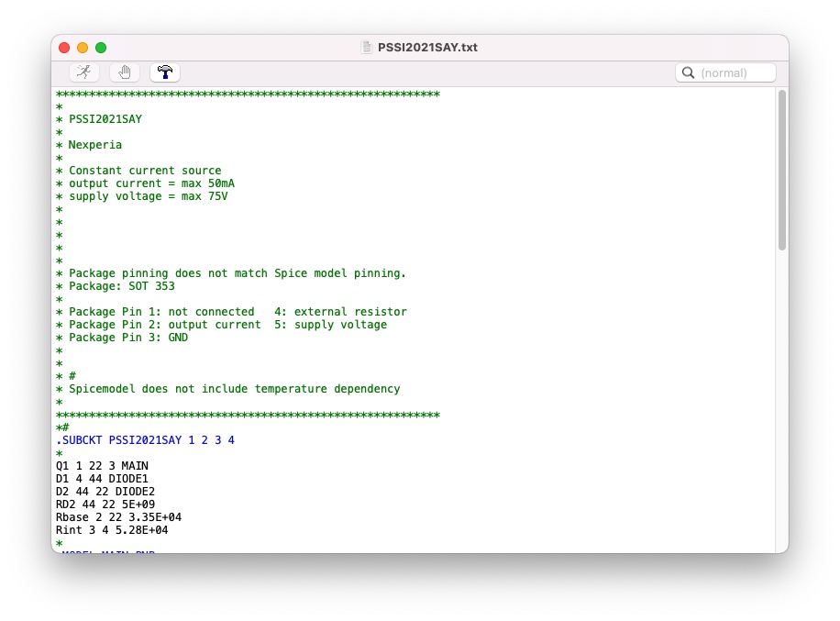Click the 'Rbase 2 22 3.35E+04' line
The image size is (840, 621).
coord(118,517)
